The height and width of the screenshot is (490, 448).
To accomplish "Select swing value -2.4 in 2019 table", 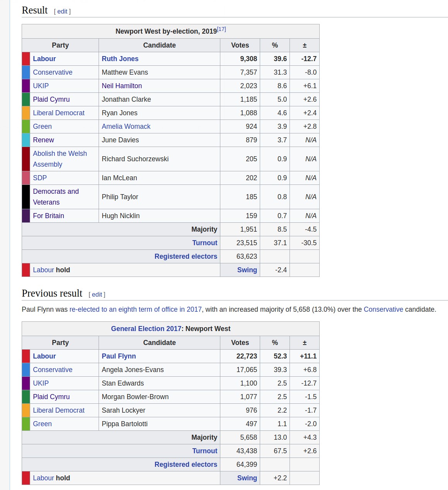I will point(281,270).
